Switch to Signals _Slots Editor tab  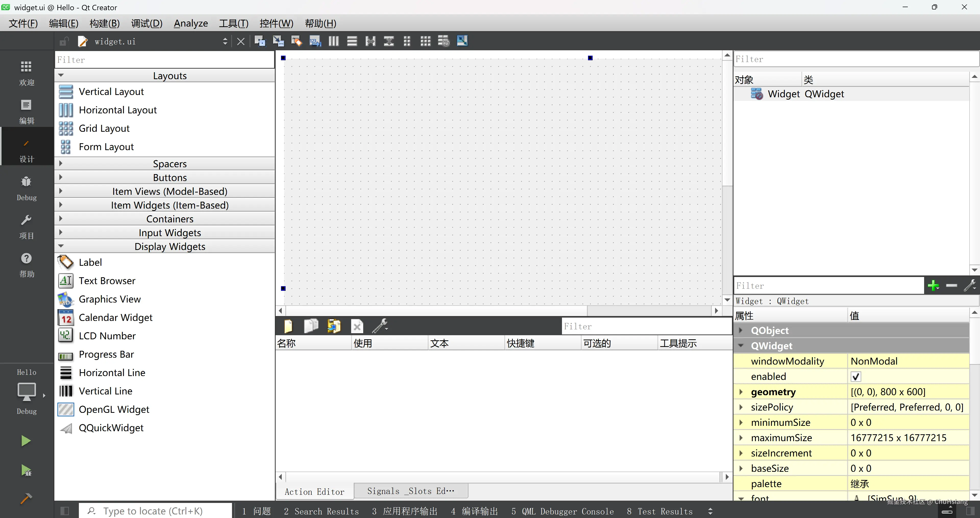[x=411, y=491]
